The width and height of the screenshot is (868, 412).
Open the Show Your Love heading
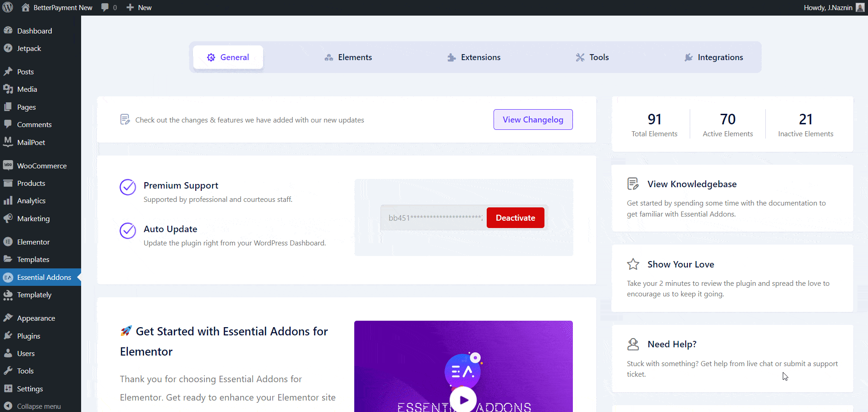click(x=681, y=264)
